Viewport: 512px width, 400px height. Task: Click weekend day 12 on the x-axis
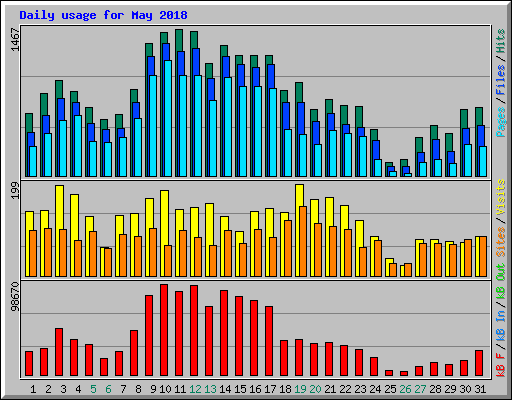point(195,389)
